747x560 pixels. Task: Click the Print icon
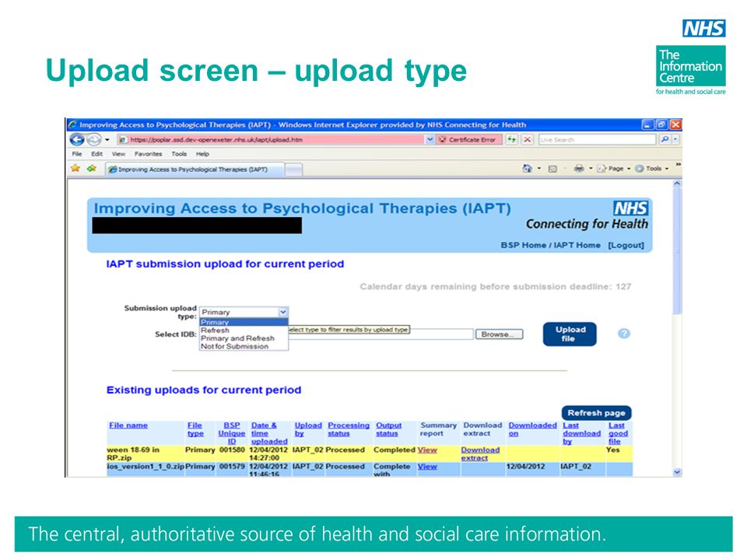(x=579, y=168)
